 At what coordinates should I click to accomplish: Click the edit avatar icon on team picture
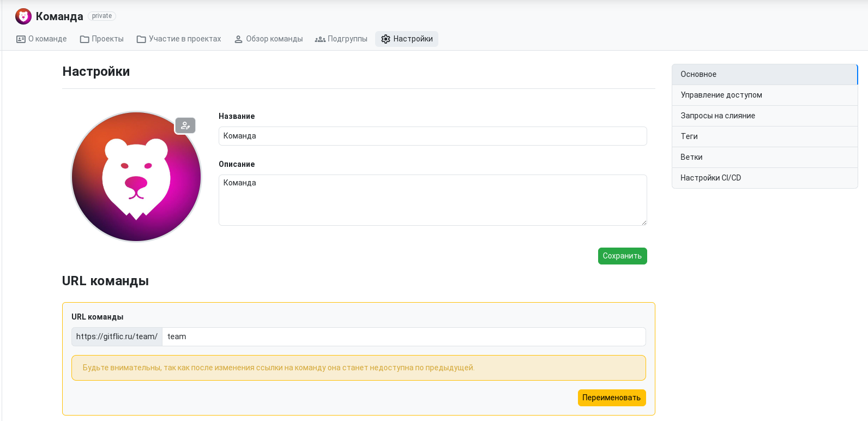click(x=185, y=125)
